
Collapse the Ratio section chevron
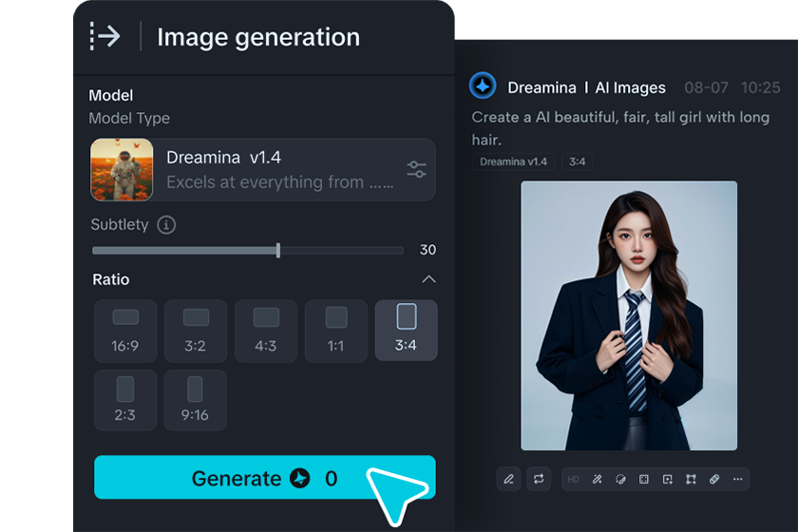(428, 279)
